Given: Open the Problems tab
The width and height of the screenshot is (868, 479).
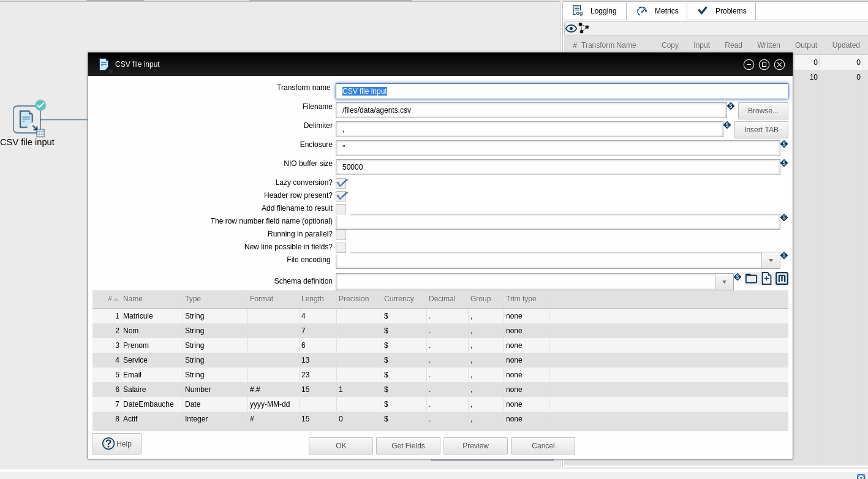Looking at the screenshot, I should tap(722, 11).
